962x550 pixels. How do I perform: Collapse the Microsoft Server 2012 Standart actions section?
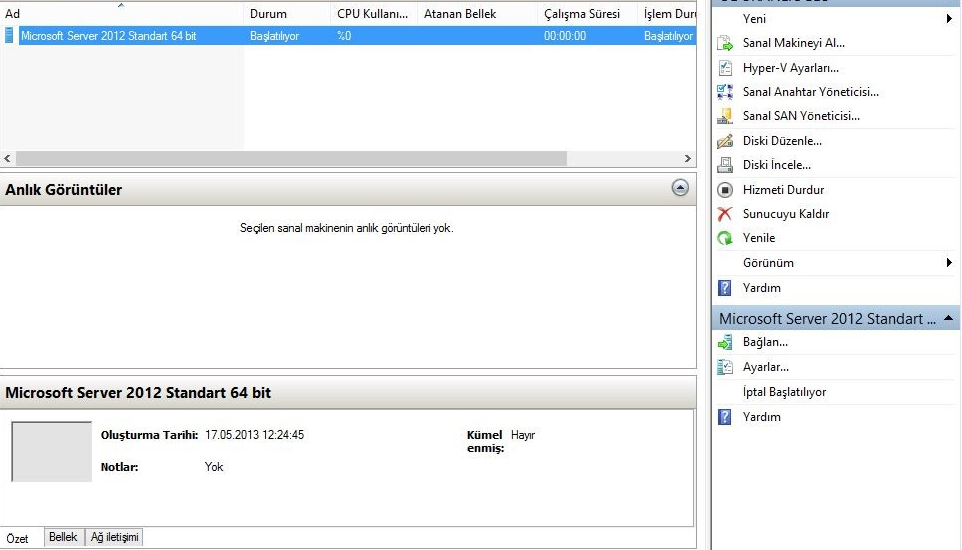coord(949,318)
